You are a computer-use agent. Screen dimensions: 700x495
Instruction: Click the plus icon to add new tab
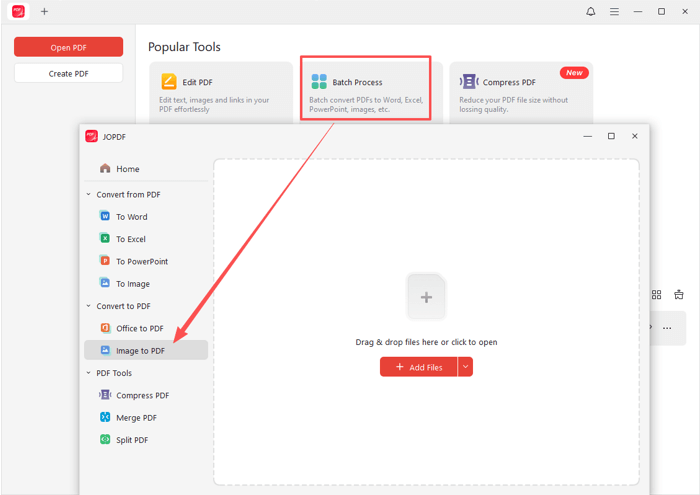point(44,11)
